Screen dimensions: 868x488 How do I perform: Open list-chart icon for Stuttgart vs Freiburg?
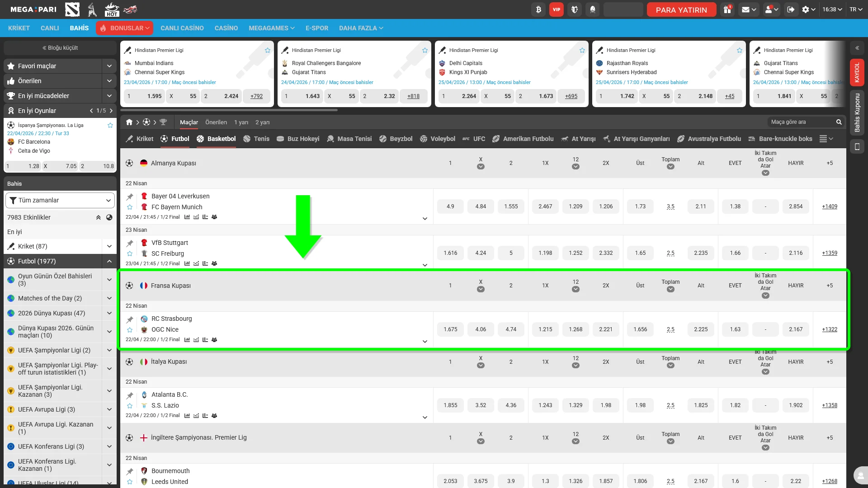point(205,263)
